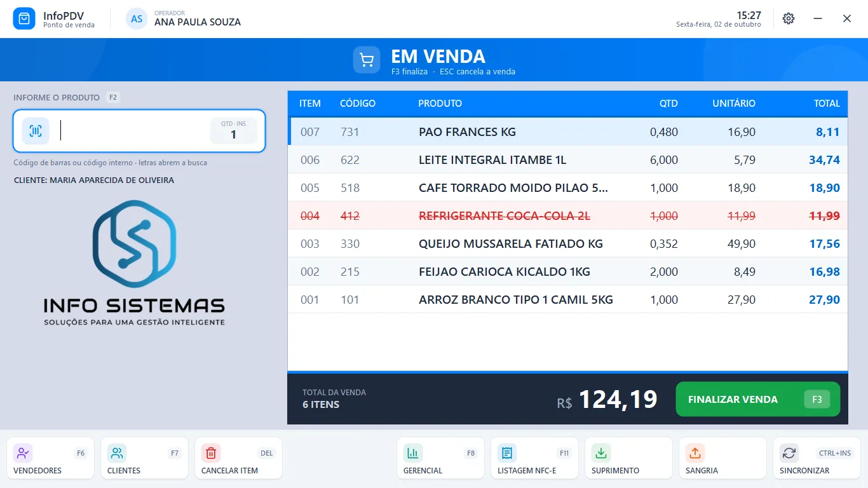
Task: Click the Vendedores person icon
Action: (x=23, y=453)
